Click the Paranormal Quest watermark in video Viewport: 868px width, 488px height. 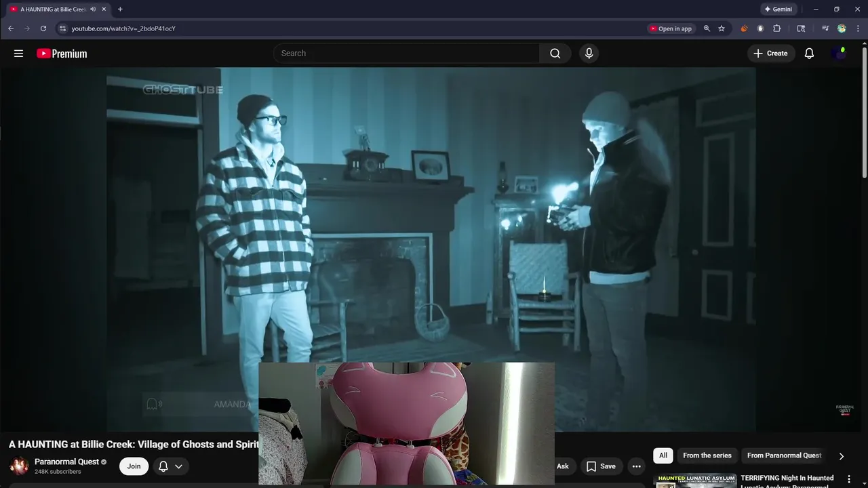845,409
